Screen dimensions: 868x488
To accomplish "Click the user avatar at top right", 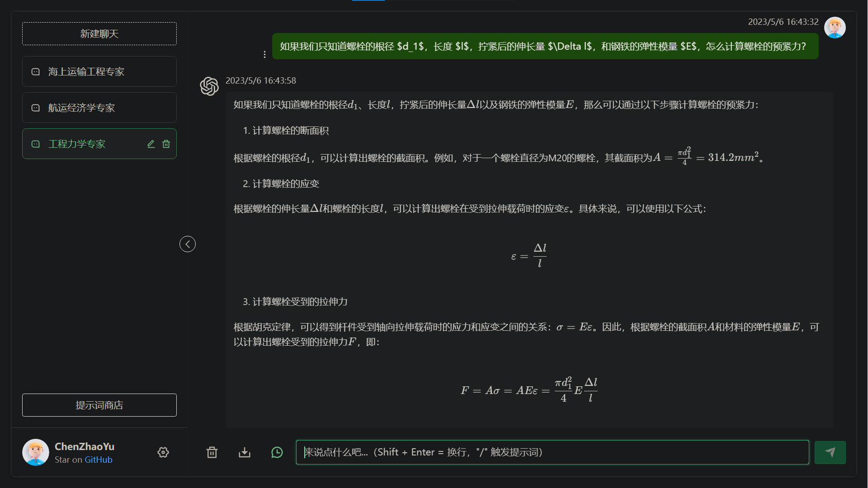I will click(835, 28).
